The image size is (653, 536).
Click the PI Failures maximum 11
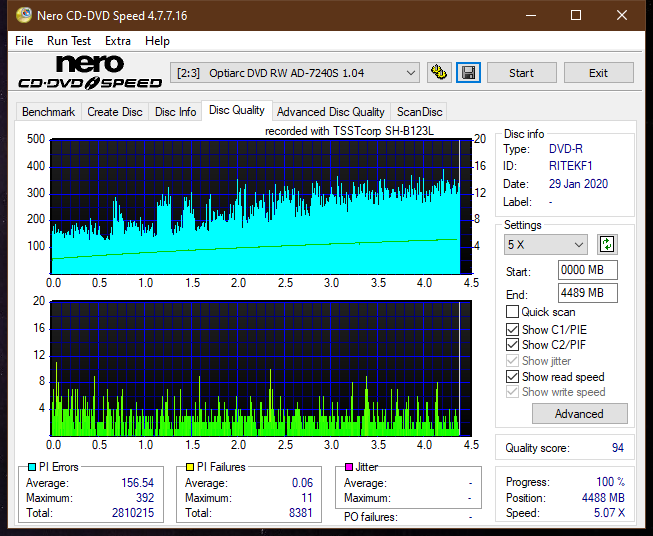click(x=307, y=498)
